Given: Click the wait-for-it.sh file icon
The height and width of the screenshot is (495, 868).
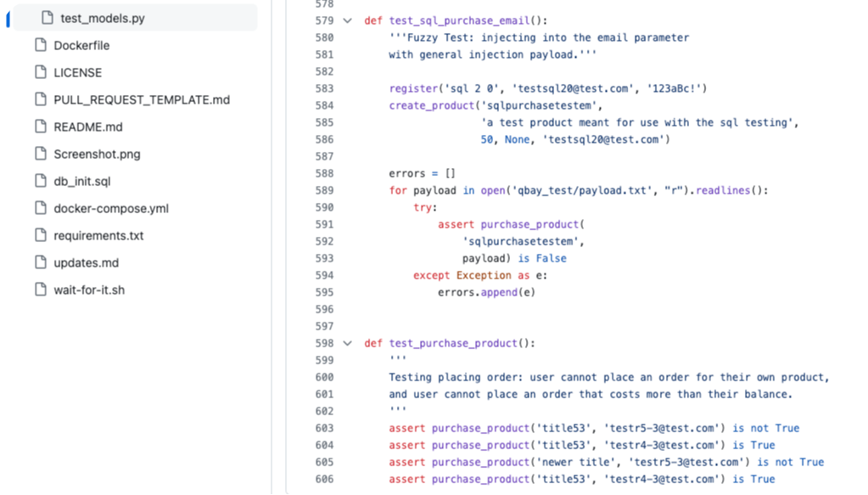Looking at the screenshot, I should 39,290.
